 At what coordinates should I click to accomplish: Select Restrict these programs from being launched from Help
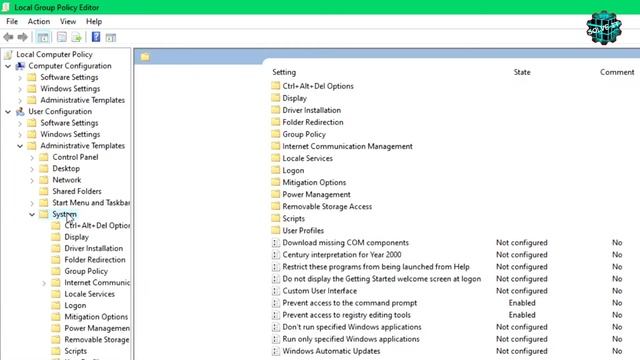[x=376, y=267]
